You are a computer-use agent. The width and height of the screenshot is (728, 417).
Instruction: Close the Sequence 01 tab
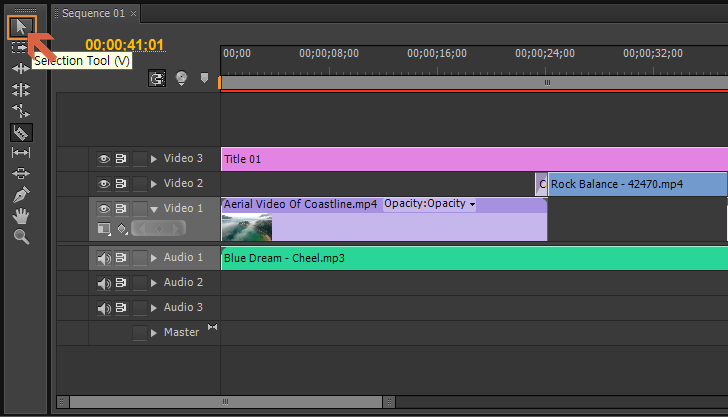pos(133,13)
